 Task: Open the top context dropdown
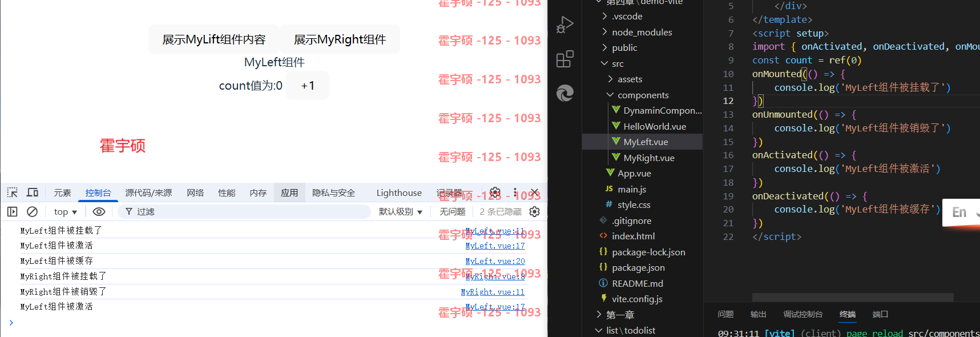coord(65,211)
